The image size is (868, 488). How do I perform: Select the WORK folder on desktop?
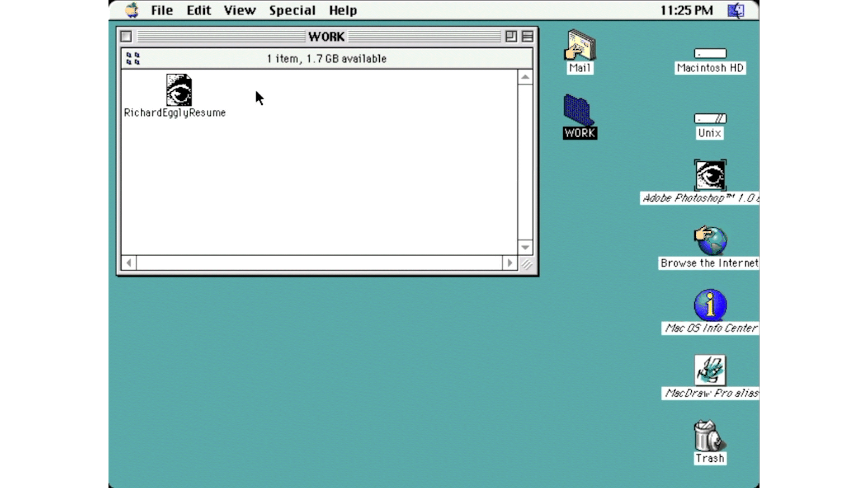(x=579, y=111)
